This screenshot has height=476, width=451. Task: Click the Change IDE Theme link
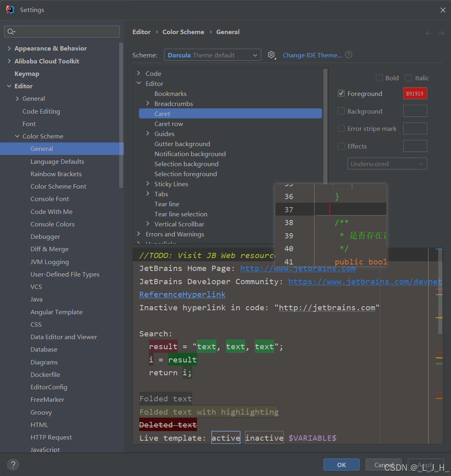coord(312,55)
